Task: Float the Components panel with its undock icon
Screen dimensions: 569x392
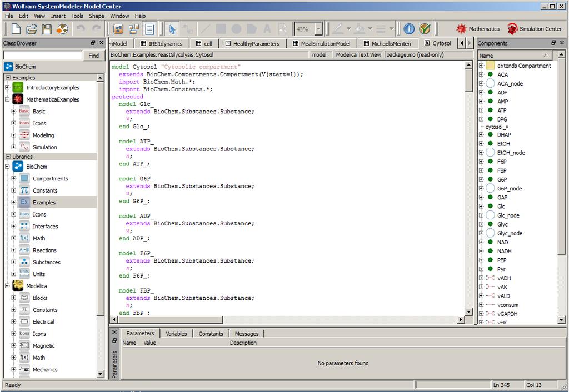Action: [x=553, y=43]
